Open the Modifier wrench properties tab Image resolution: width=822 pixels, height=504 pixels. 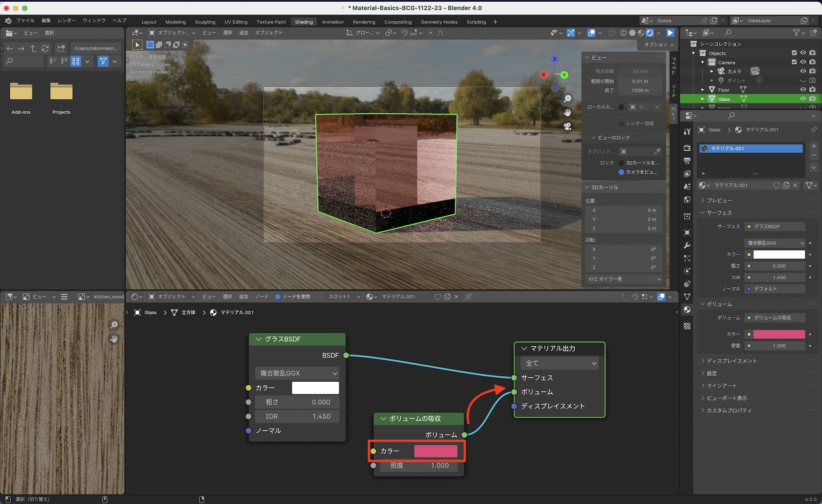click(x=687, y=246)
